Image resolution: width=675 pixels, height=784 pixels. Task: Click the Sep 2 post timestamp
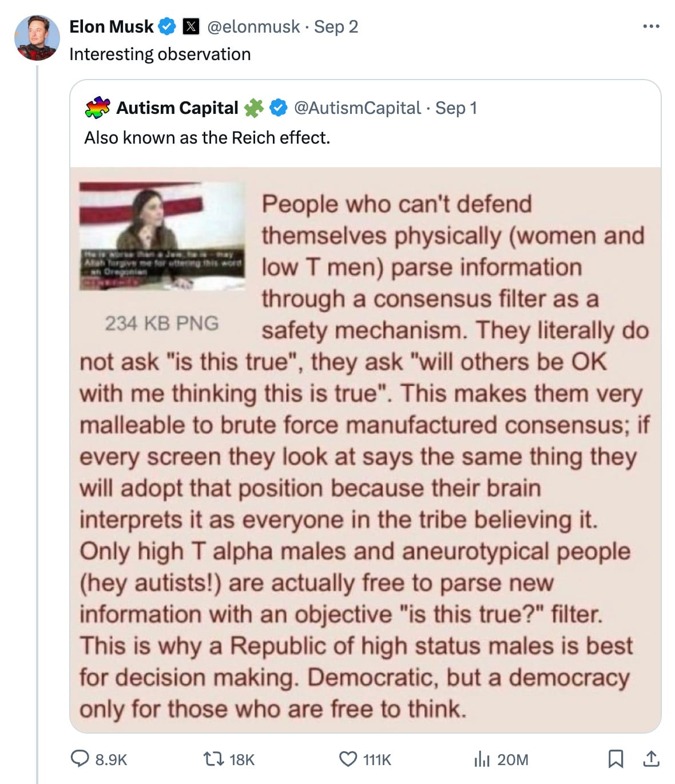pyautogui.click(x=336, y=26)
